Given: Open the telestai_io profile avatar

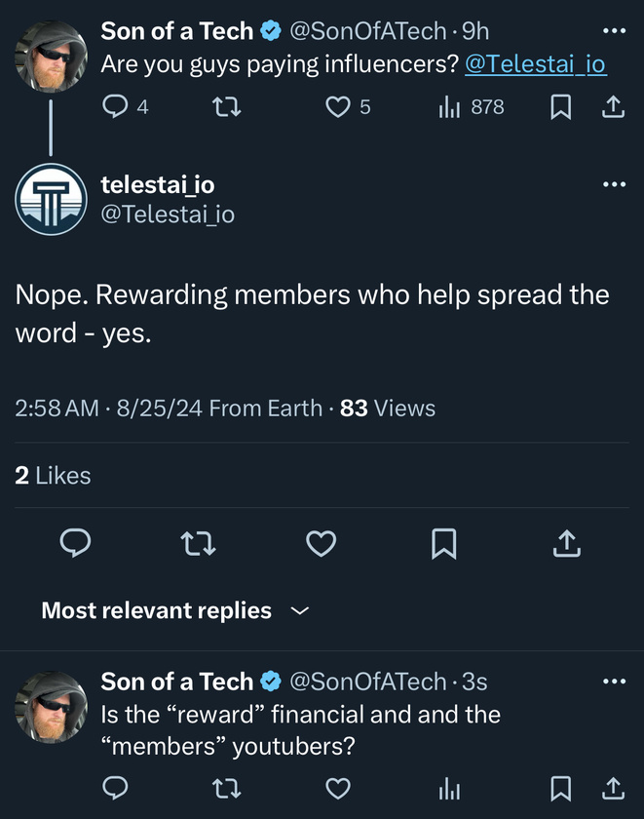Looking at the screenshot, I should 51,200.
